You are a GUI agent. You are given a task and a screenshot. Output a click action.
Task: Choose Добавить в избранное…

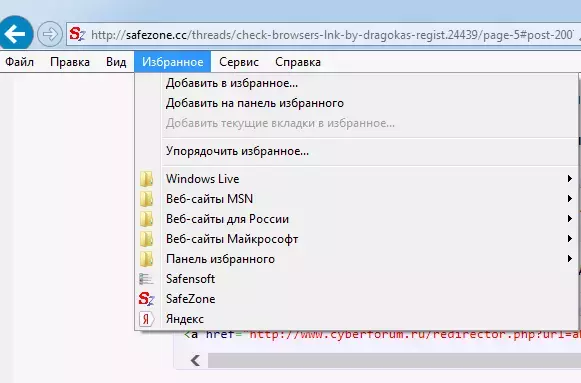pos(356,83)
